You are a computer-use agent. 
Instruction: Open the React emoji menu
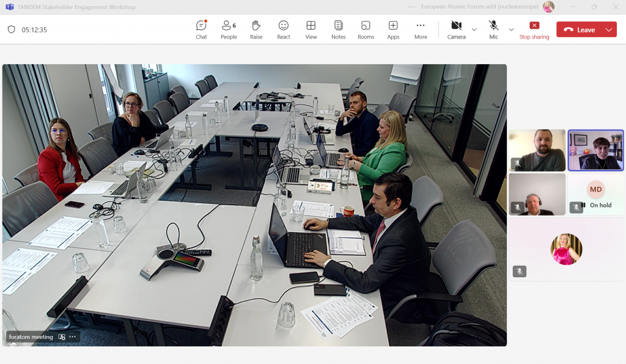click(x=284, y=30)
